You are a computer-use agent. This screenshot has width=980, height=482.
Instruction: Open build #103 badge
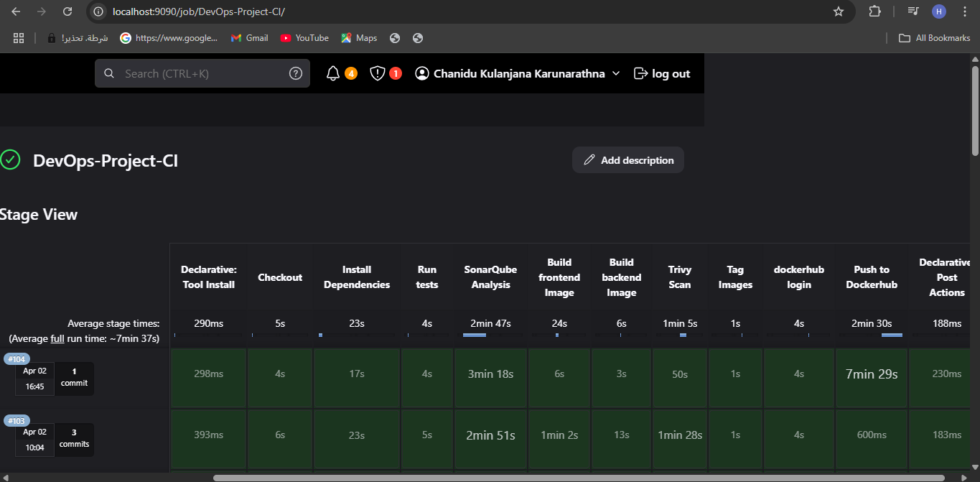[15, 421]
